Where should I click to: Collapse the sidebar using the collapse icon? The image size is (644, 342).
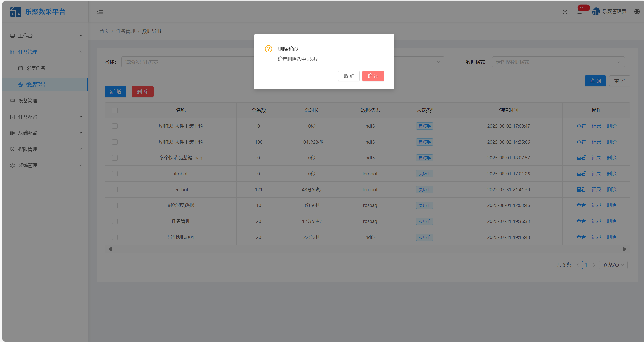pos(100,11)
